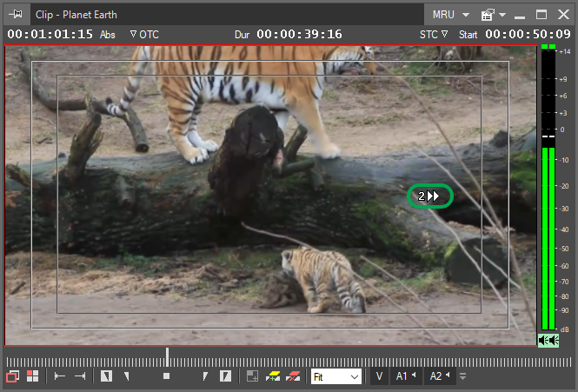Click the OTC timecode type selector

tap(144, 35)
